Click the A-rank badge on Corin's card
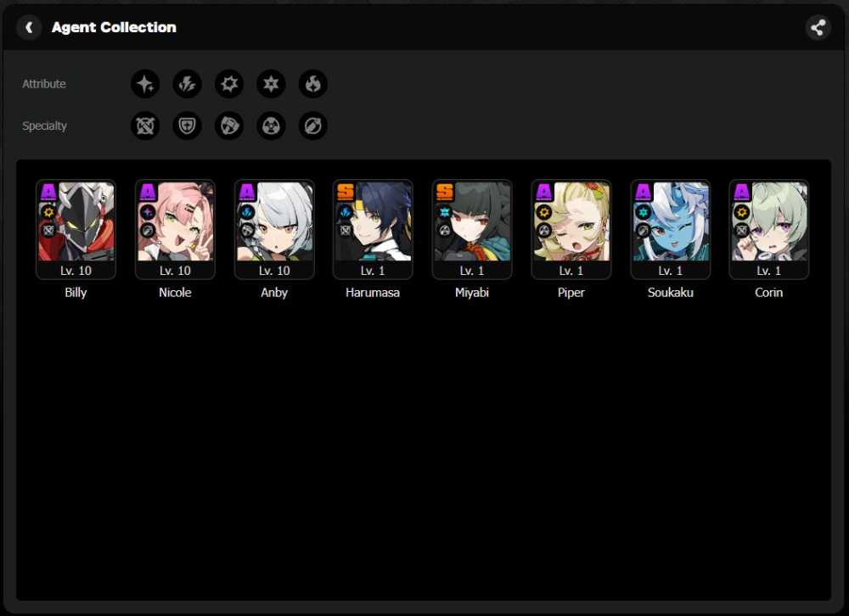Image resolution: width=849 pixels, height=616 pixels. coord(742,192)
